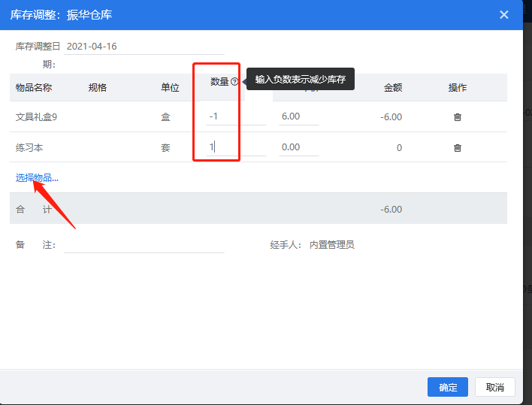This screenshot has height=405, width=532.
Task: Click the 单位 column header
Action: (x=170, y=88)
